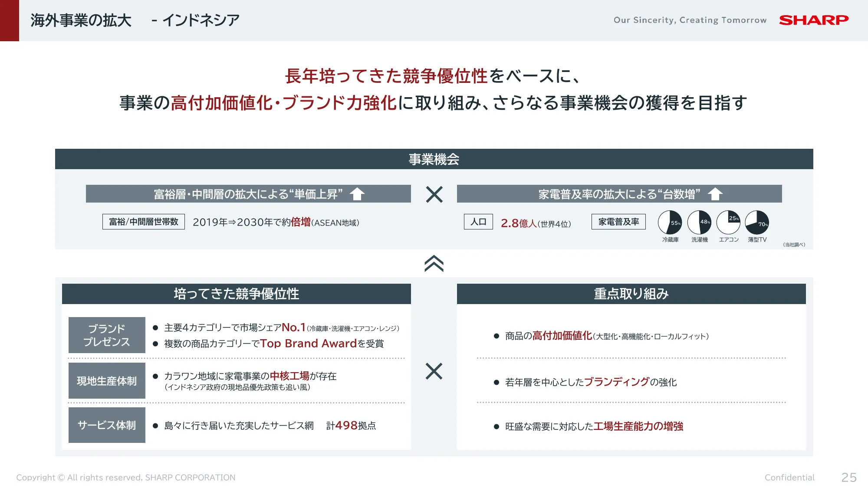
Task: Click the bullet mentioning Top Brand Award
Action: click(268, 344)
